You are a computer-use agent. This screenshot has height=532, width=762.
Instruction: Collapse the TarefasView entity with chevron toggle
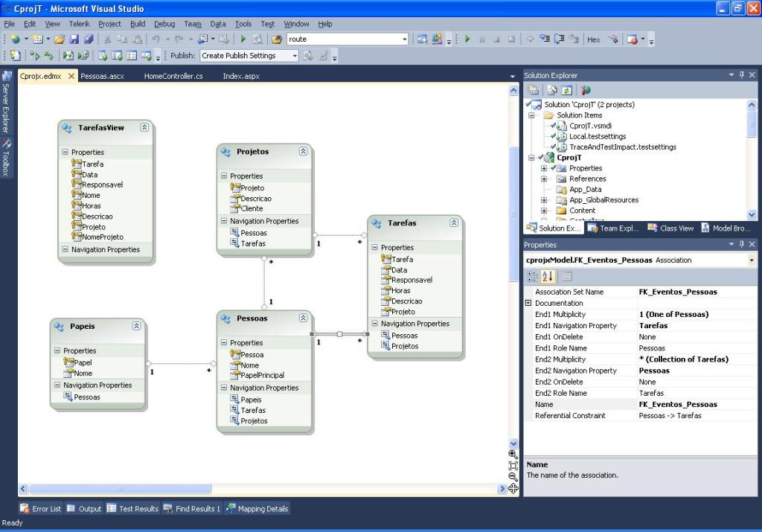pos(144,127)
